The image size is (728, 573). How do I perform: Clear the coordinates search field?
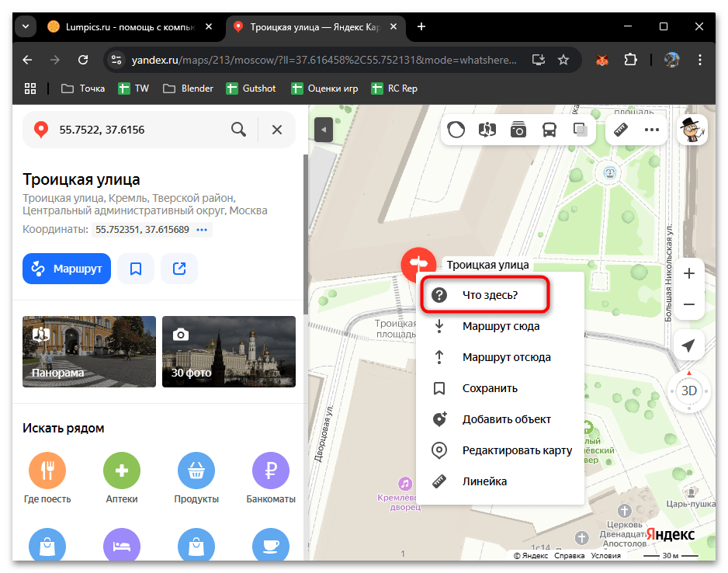277,130
